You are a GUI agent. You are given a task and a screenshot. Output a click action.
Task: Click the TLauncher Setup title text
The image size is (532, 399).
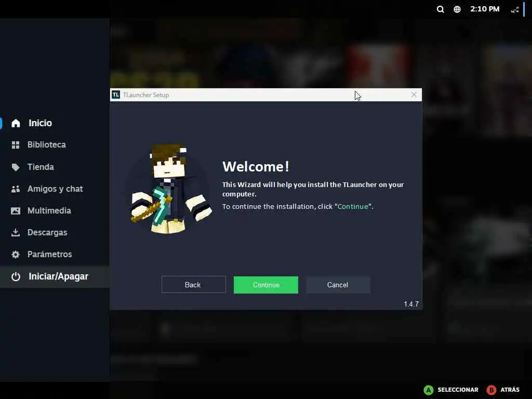click(x=146, y=95)
